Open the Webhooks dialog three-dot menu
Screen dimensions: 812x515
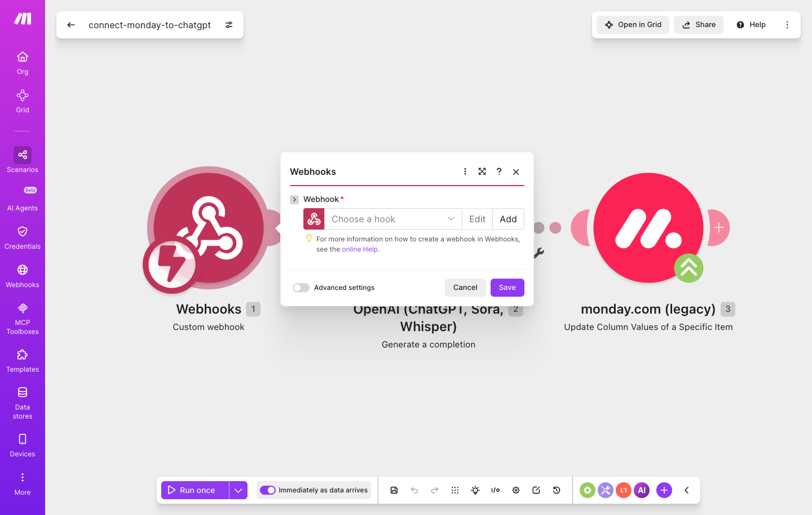465,171
